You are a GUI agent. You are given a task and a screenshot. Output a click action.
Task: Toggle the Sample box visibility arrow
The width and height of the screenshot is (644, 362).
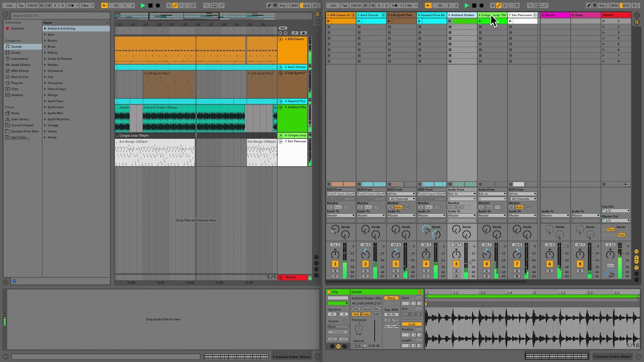point(420,292)
